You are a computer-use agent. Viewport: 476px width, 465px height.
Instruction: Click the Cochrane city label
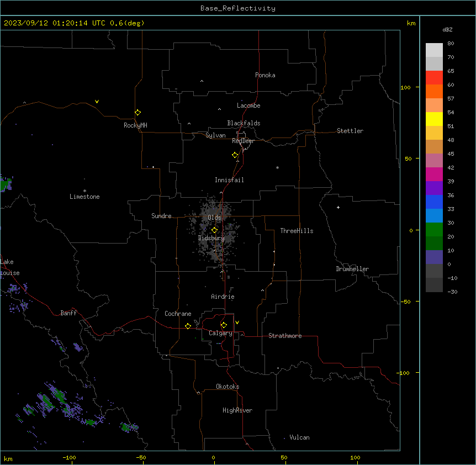click(178, 314)
